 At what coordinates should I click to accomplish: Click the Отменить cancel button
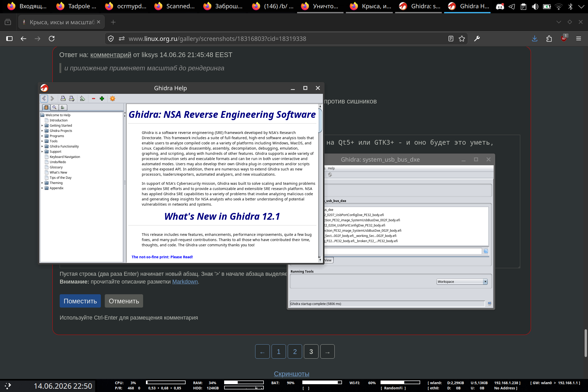coord(124,301)
